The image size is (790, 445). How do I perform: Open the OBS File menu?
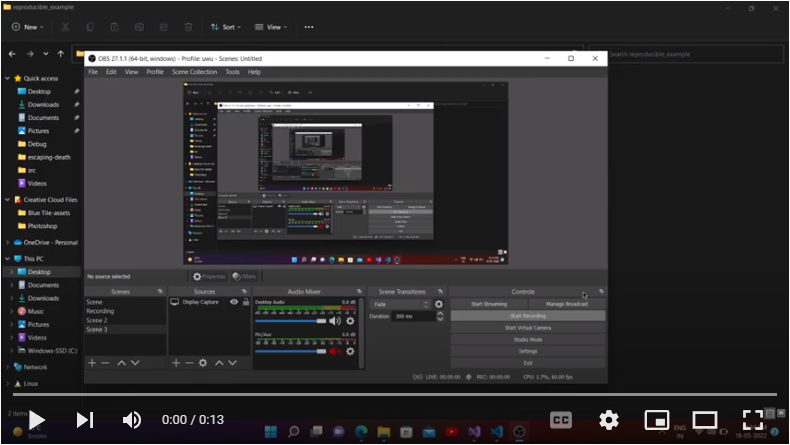(93, 72)
